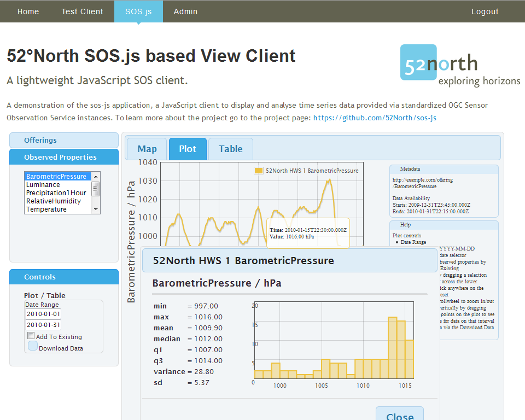The width and height of the screenshot is (525, 420).
Task: Click the Date Range label
Action: click(42, 305)
